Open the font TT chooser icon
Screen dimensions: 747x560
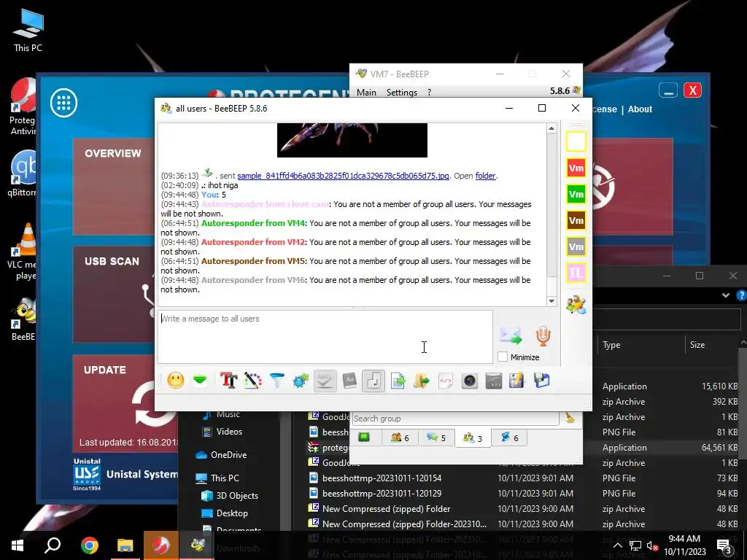coord(228,381)
